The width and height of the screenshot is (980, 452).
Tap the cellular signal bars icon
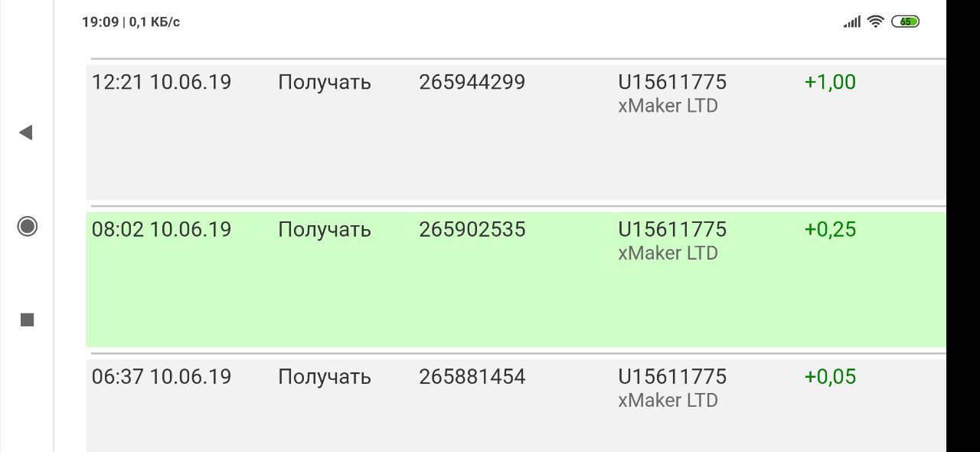851,22
